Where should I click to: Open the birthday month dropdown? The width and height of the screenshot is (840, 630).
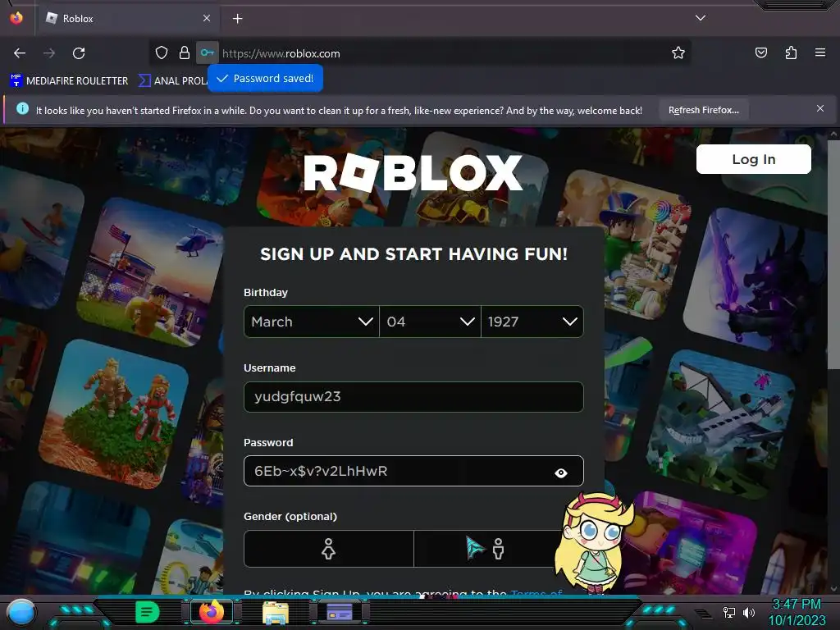[311, 322]
